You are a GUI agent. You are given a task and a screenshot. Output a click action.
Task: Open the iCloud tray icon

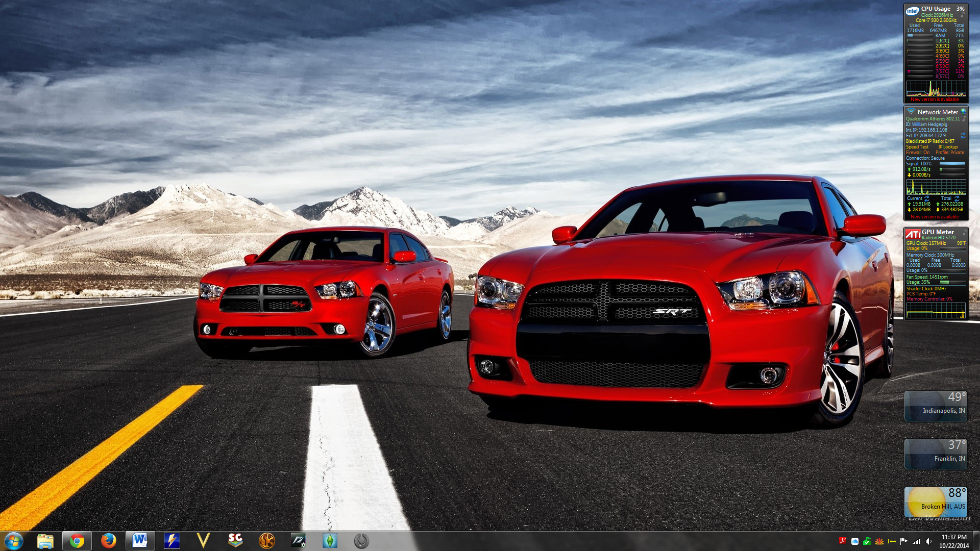pos(855,541)
